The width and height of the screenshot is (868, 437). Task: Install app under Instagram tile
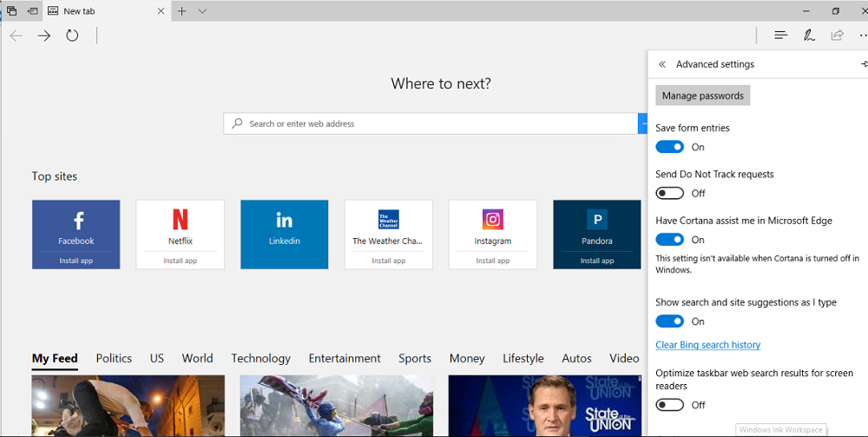pos(493,261)
